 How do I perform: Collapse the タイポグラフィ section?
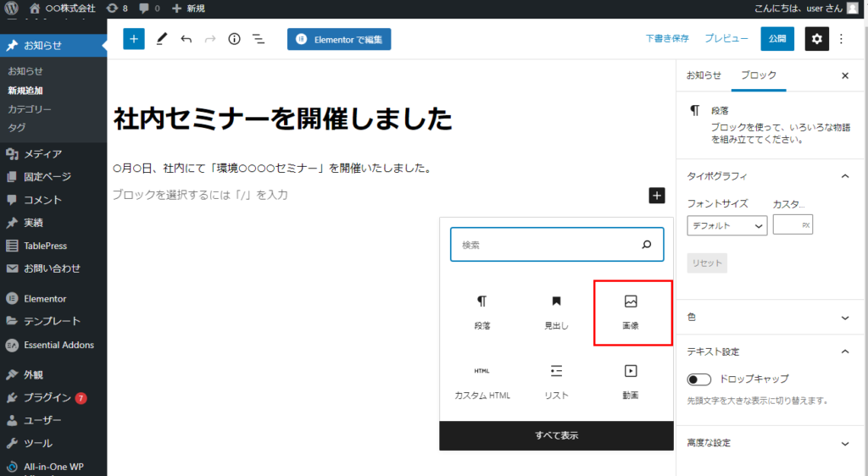point(844,176)
